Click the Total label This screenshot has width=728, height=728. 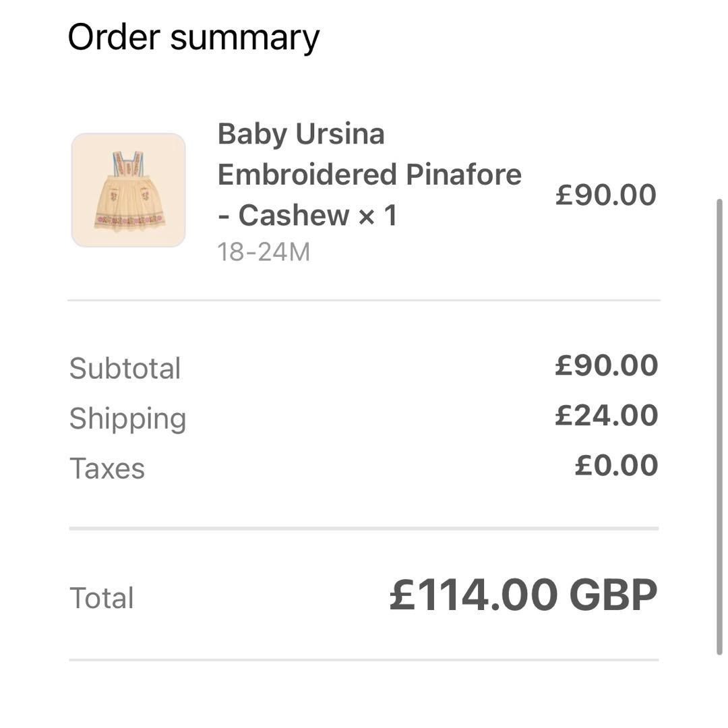(x=102, y=598)
